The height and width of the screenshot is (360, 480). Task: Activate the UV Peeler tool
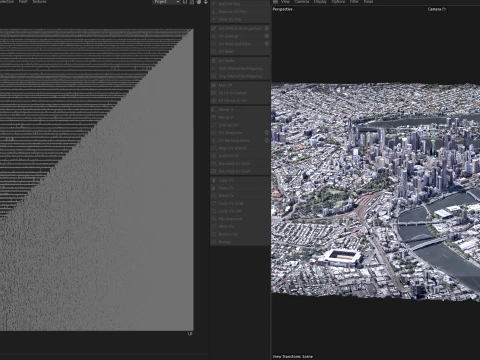[x=240, y=61]
